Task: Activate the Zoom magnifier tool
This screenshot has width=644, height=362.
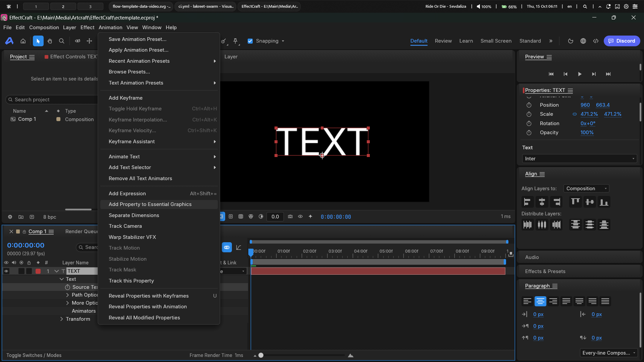Action: (61, 41)
